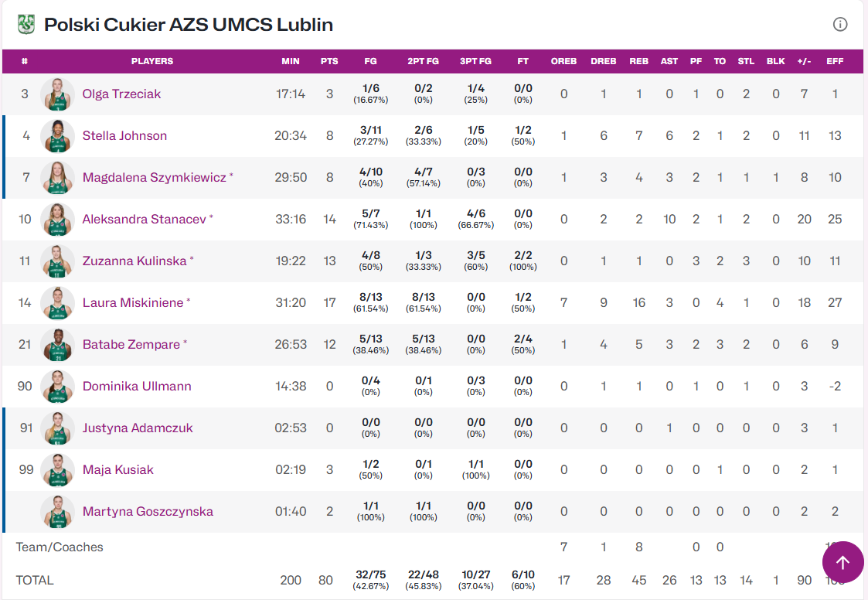Click Magdalena Szymkiewicz's avatar photo
The height and width of the screenshot is (600, 868).
pyautogui.click(x=57, y=177)
